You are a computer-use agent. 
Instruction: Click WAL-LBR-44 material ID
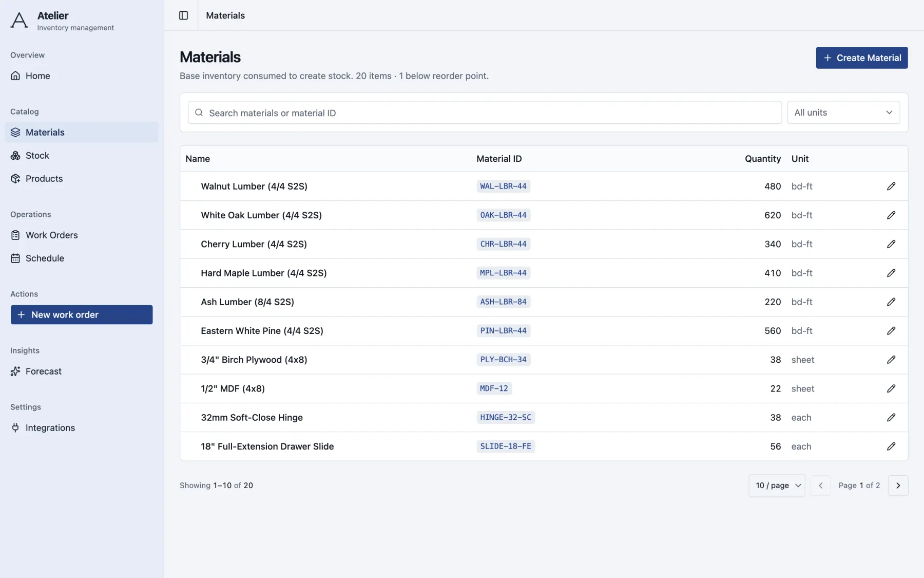[503, 187]
